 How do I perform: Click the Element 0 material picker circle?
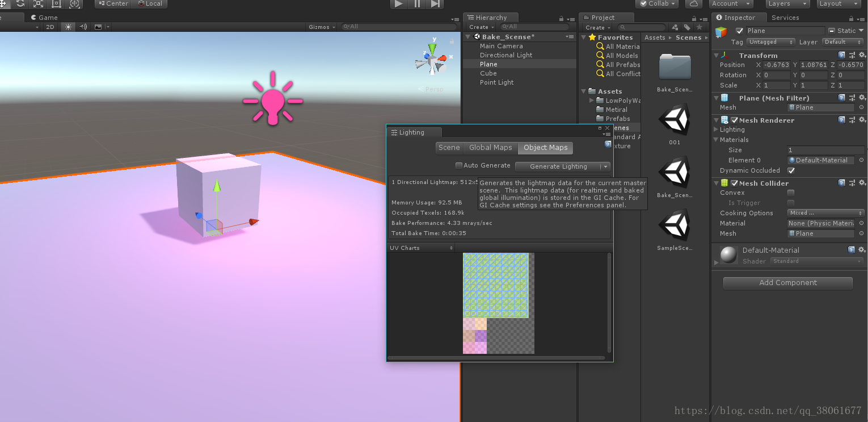coord(861,160)
